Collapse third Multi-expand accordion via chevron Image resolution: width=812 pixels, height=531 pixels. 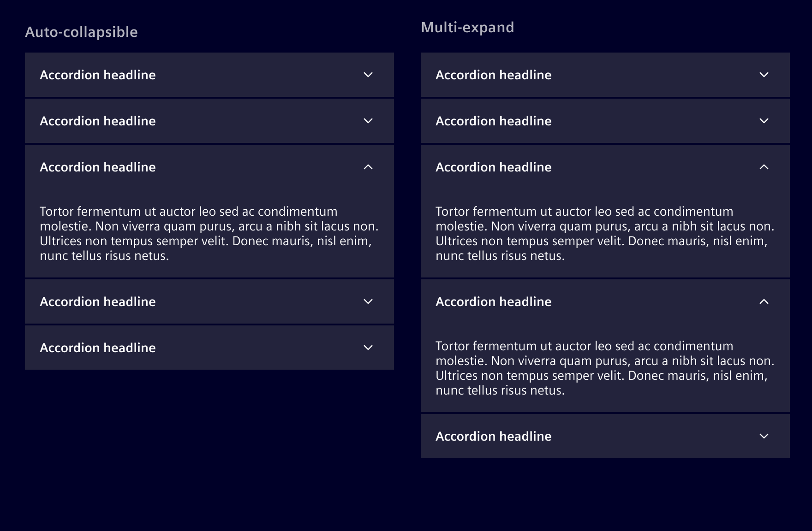(764, 167)
